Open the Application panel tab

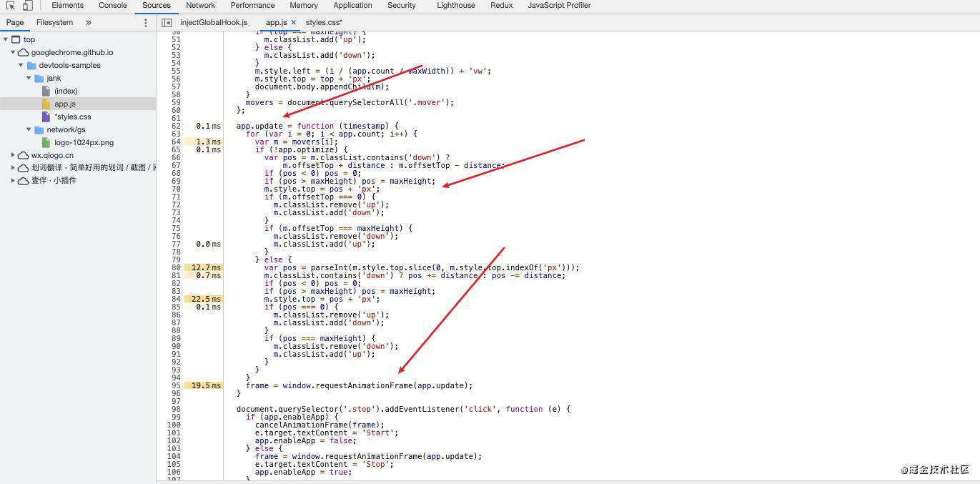353,6
